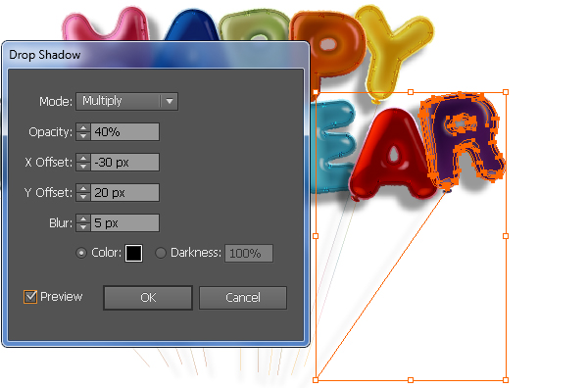Increase Y Offset using the up arrow
The width and height of the screenshot is (588, 388).
tap(83, 188)
